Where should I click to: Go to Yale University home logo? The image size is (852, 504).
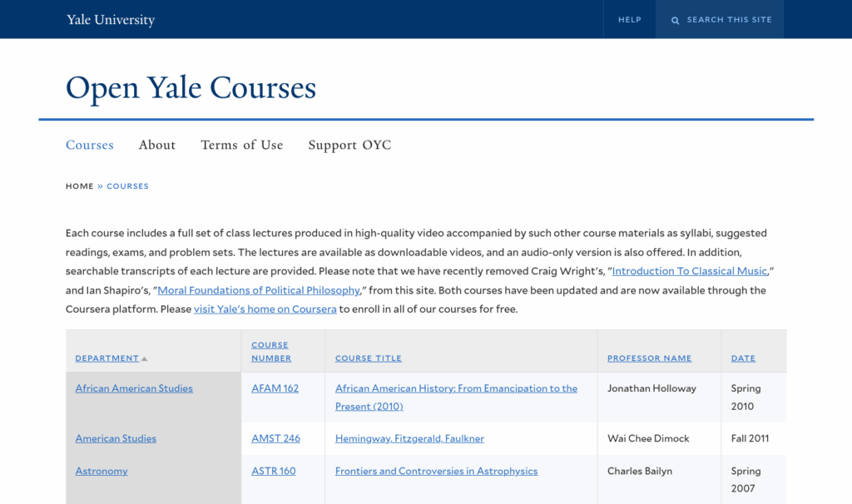[111, 20]
